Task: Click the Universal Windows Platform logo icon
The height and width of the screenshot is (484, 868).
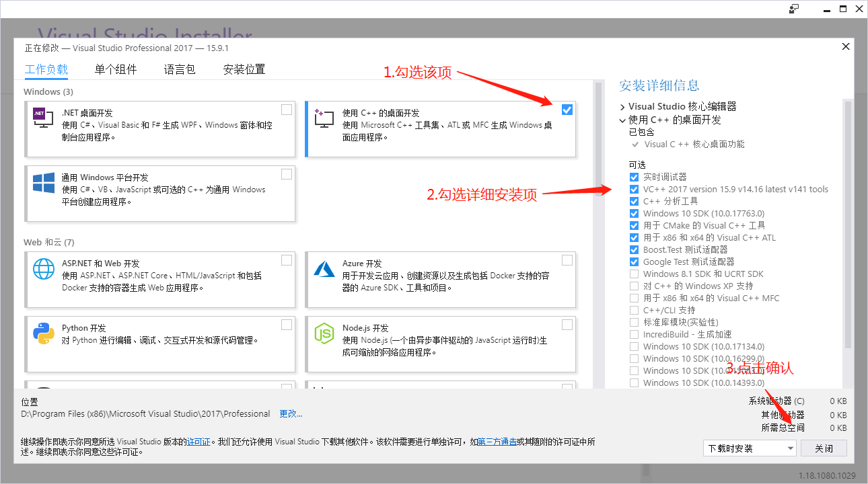Action: (x=43, y=183)
